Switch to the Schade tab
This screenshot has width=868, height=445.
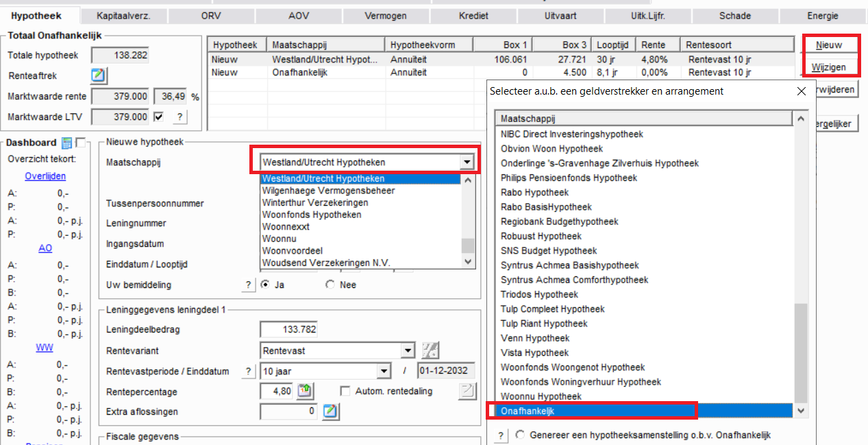tap(735, 16)
